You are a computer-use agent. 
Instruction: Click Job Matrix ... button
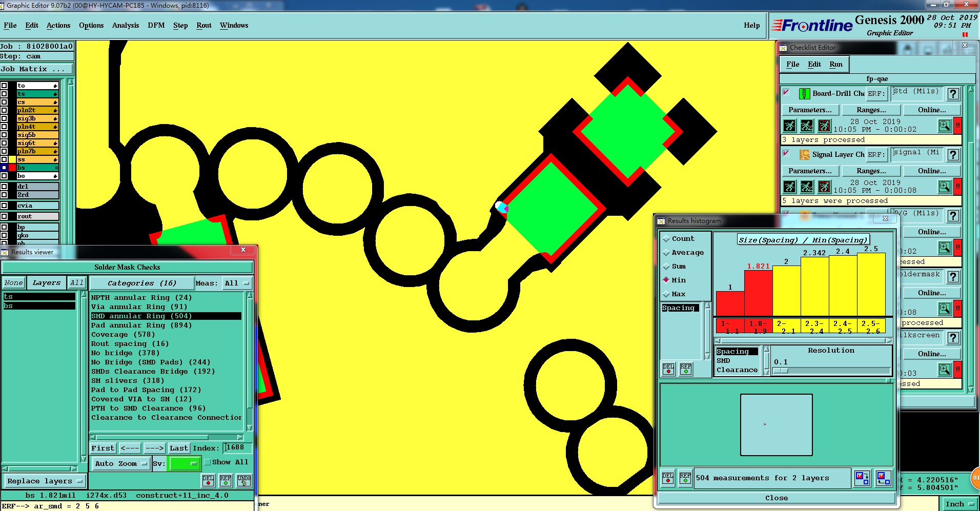[36, 69]
